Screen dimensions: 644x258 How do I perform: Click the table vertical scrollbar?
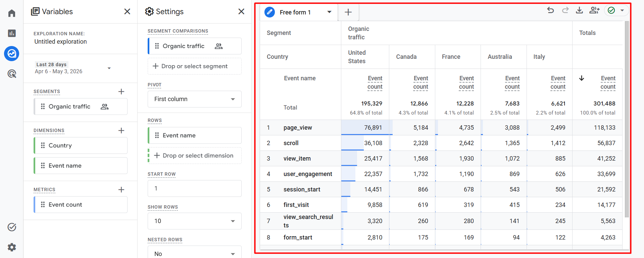click(627, 119)
